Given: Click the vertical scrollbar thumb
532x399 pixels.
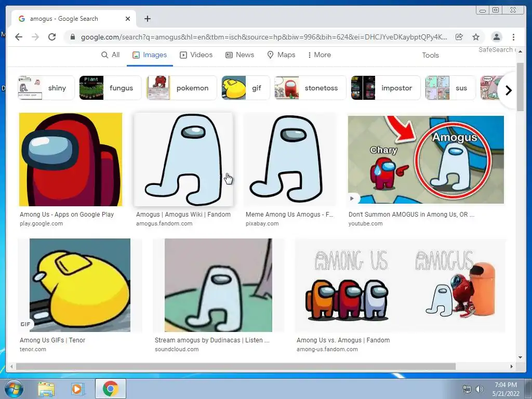Looking at the screenshot, I should click(x=520, y=87).
